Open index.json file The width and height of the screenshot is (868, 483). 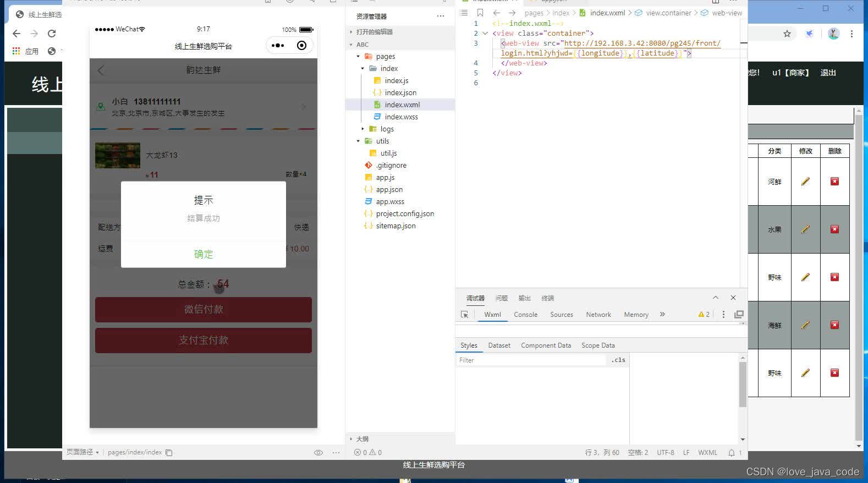tap(400, 92)
